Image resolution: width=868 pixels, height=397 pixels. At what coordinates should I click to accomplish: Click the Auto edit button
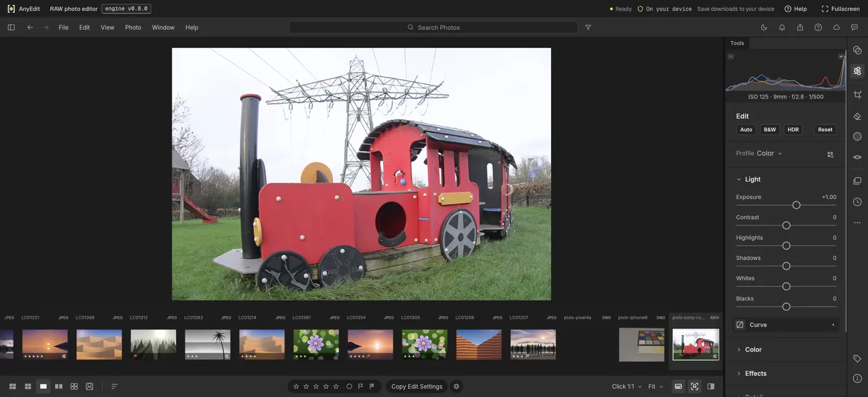[x=746, y=129]
